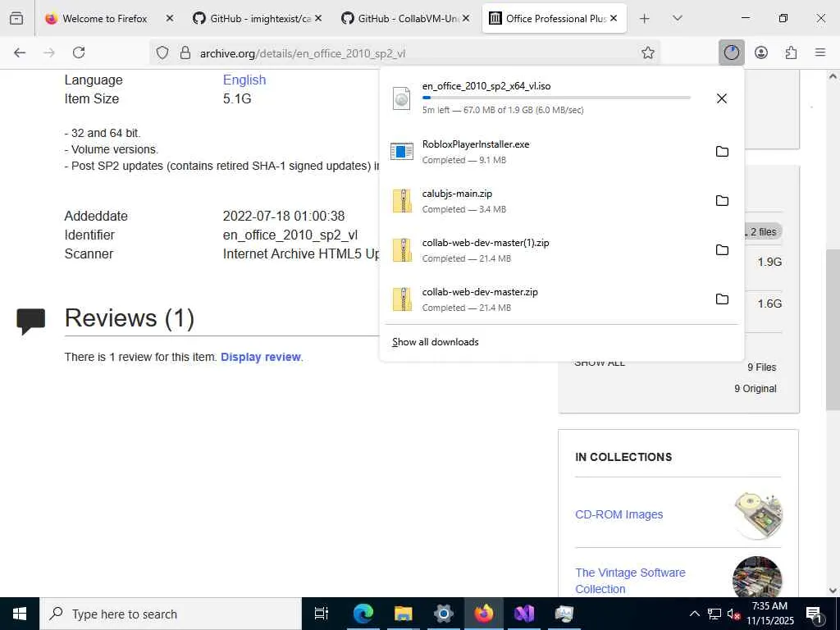Click the 9 Original link
This screenshot has width=840, height=630.
[756, 389]
